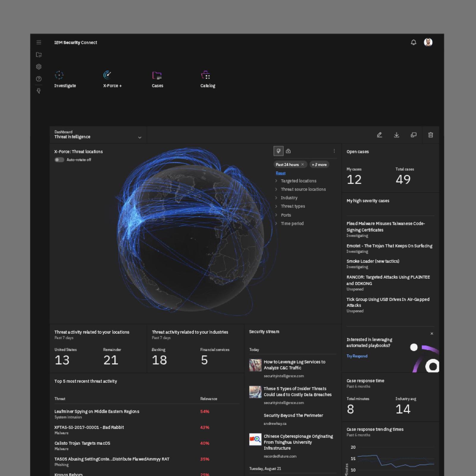
Task: Select the pin icon in sidebar
Action: [x=39, y=91]
